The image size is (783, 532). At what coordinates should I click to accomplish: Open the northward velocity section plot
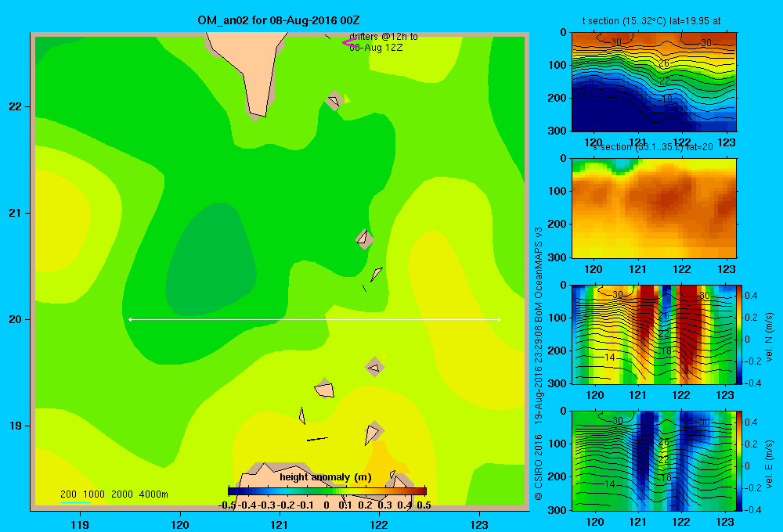(x=654, y=334)
